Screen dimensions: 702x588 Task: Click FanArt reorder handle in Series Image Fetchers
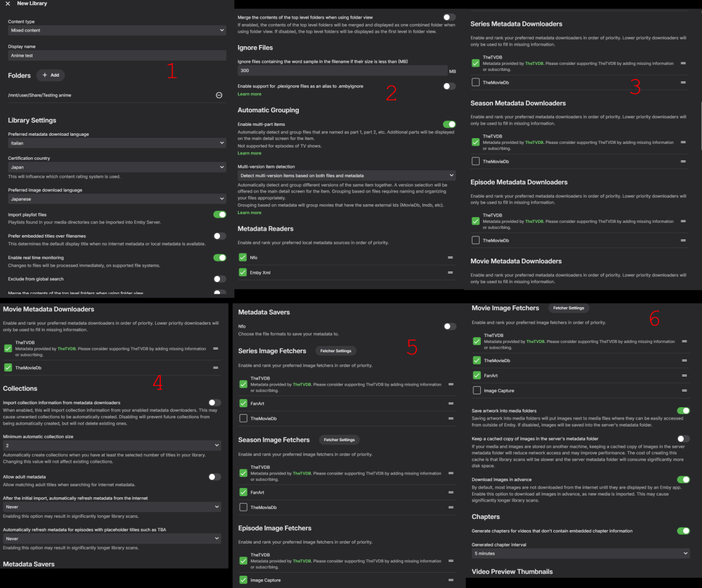pyautogui.click(x=450, y=403)
